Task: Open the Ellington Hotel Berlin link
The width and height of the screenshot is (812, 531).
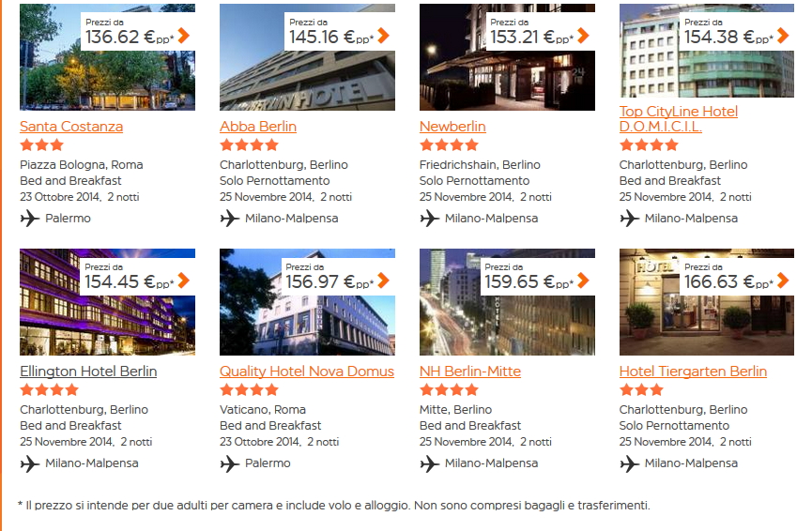Action: click(x=88, y=372)
